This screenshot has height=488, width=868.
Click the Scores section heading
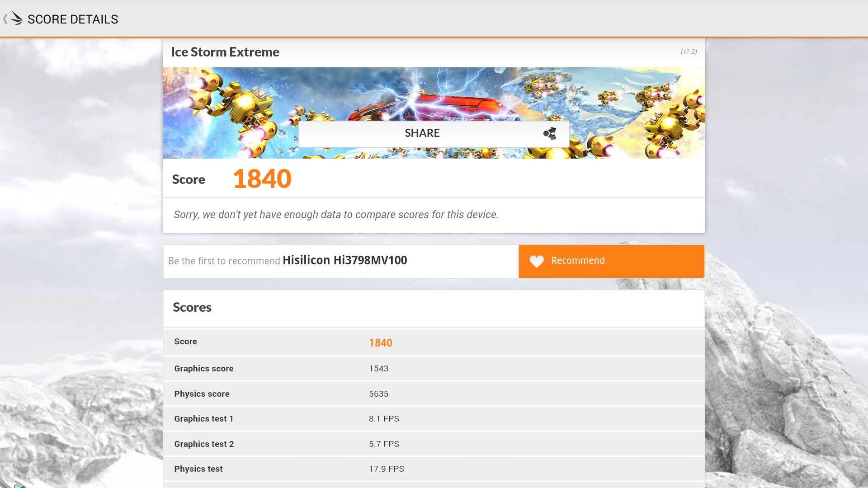click(192, 307)
